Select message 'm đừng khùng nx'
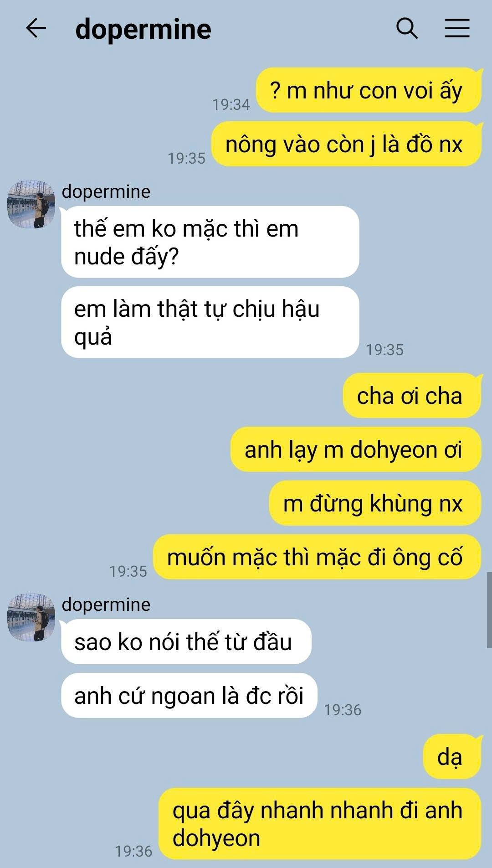Screen dimensions: 492x868 click(375, 503)
